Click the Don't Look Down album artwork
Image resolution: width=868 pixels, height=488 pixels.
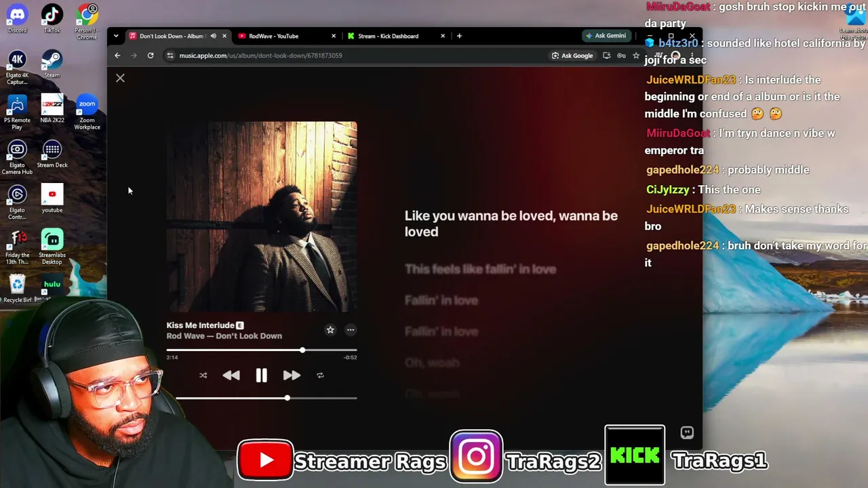tap(262, 217)
